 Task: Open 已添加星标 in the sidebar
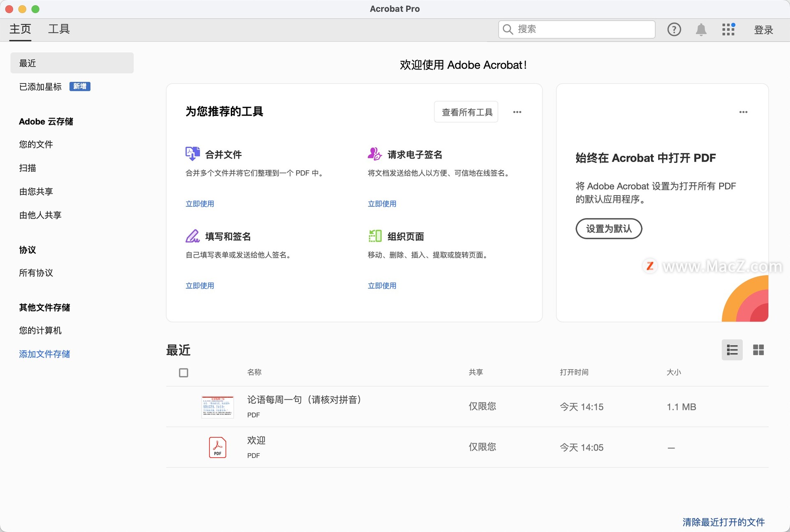click(40, 87)
